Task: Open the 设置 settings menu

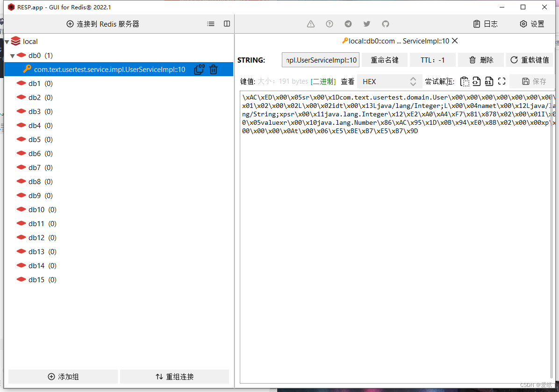Action: [x=532, y=23]
